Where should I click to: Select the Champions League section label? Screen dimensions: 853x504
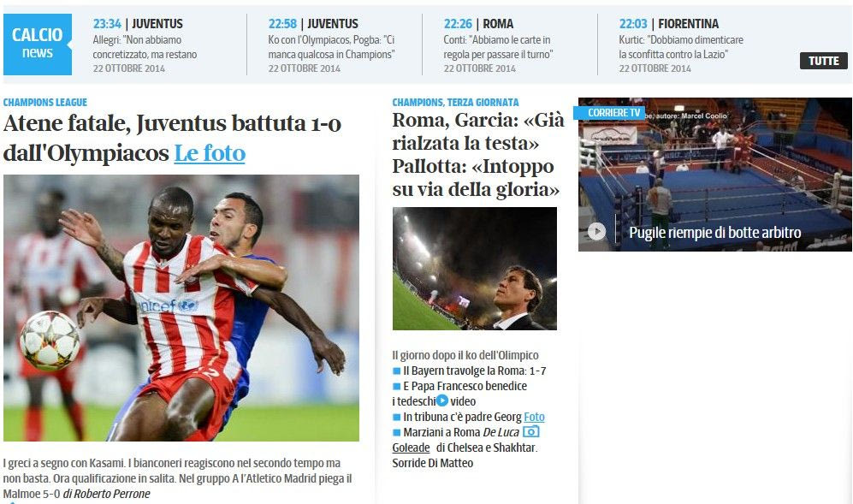[x=45, y=103]
